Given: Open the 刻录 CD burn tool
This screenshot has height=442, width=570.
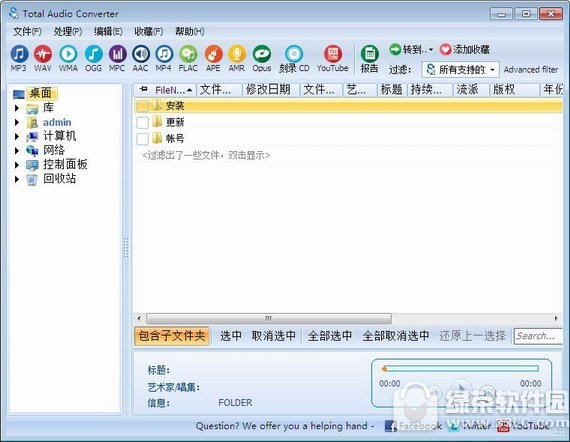Looking at the screenshot, I should 294,58.
